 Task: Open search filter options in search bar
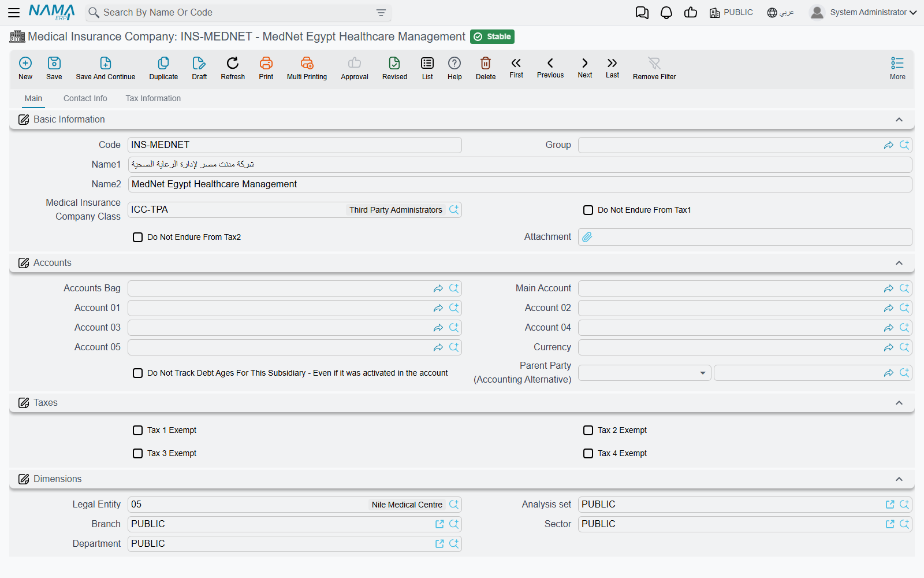click(x=381, y=13)
